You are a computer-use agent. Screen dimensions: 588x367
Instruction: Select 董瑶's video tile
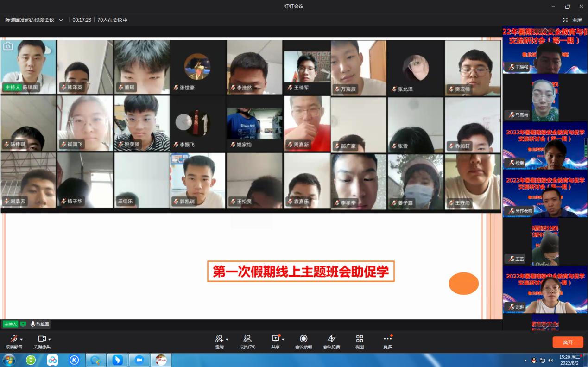[x=142, y=67]
